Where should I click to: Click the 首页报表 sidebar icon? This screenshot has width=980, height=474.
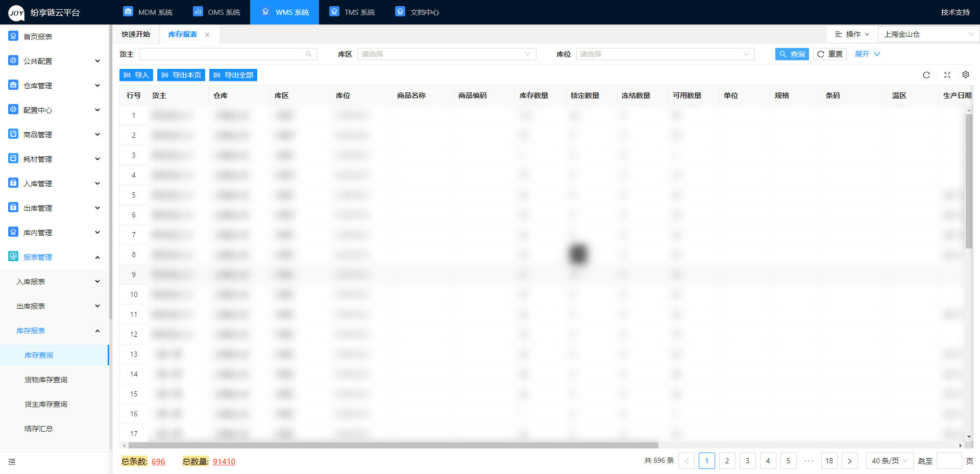click(x=13, y=36)
